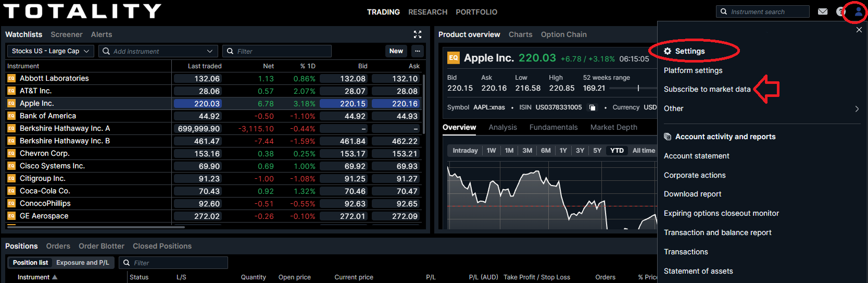Switch to the Order Blotter tab

pyautogui.click(x=102, y=246)
